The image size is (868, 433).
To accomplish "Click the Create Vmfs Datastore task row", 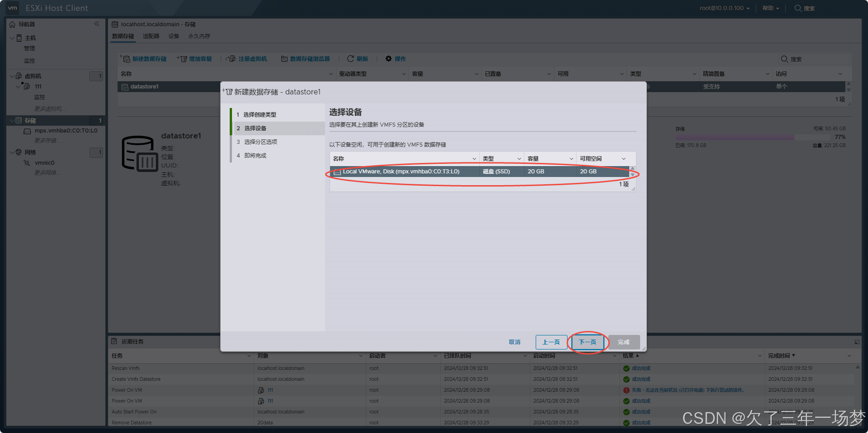I will click(482, 379).
